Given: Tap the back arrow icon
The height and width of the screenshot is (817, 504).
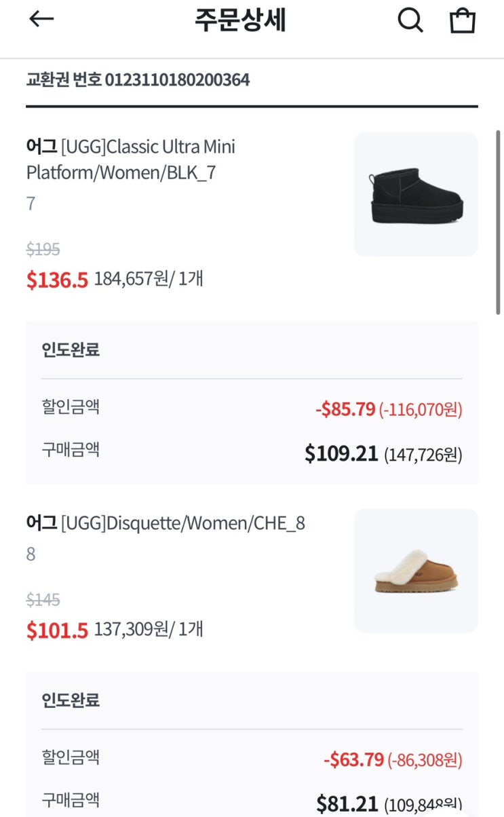Looking at the screenshot, I should [41, 20].
